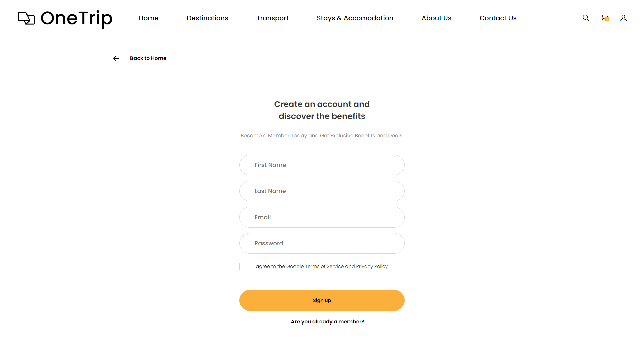This screenshot has height=362, width=644.
Task: Open the Terms of Service link
Action: pyautogui.click(x=324, y=266)
